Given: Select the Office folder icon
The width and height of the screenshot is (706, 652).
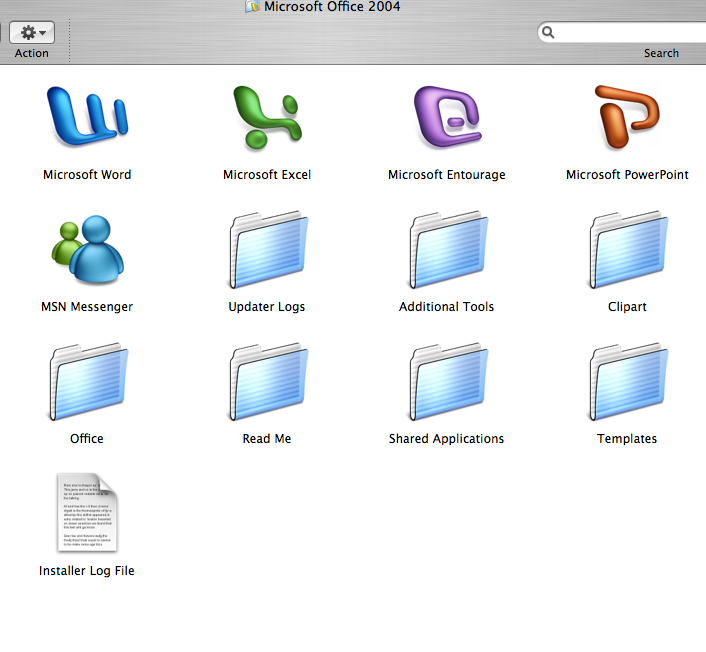Looking at the screenshot, I should point(88,381).
